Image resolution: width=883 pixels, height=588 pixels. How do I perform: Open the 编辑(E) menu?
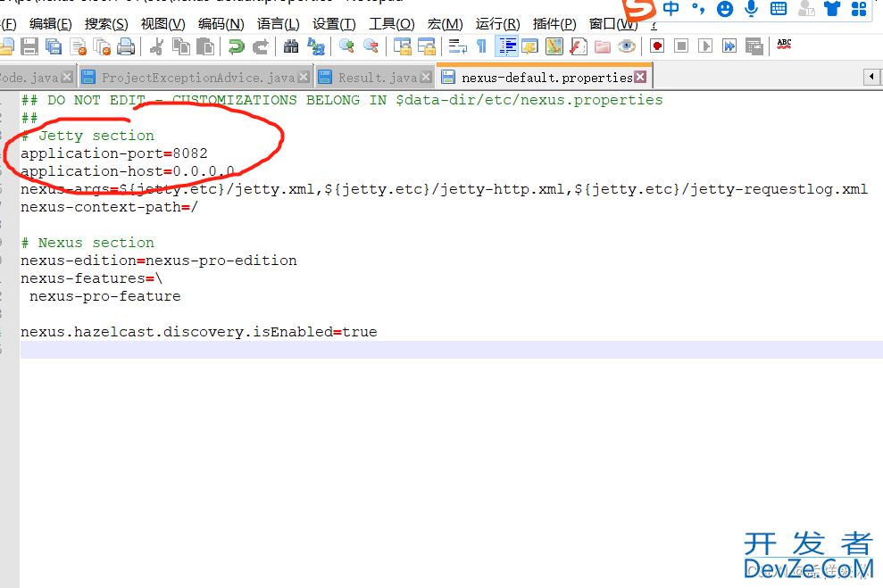(x=51, y=24)
